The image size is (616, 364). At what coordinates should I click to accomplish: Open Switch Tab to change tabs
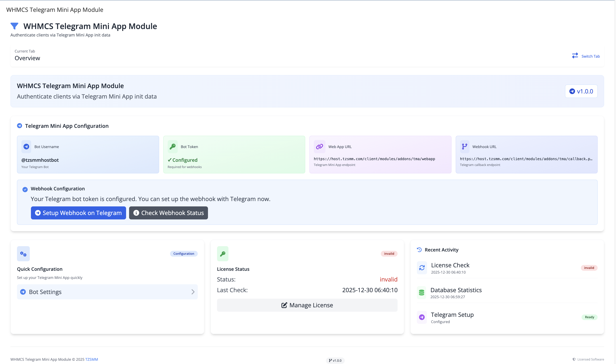click(590, 56)
